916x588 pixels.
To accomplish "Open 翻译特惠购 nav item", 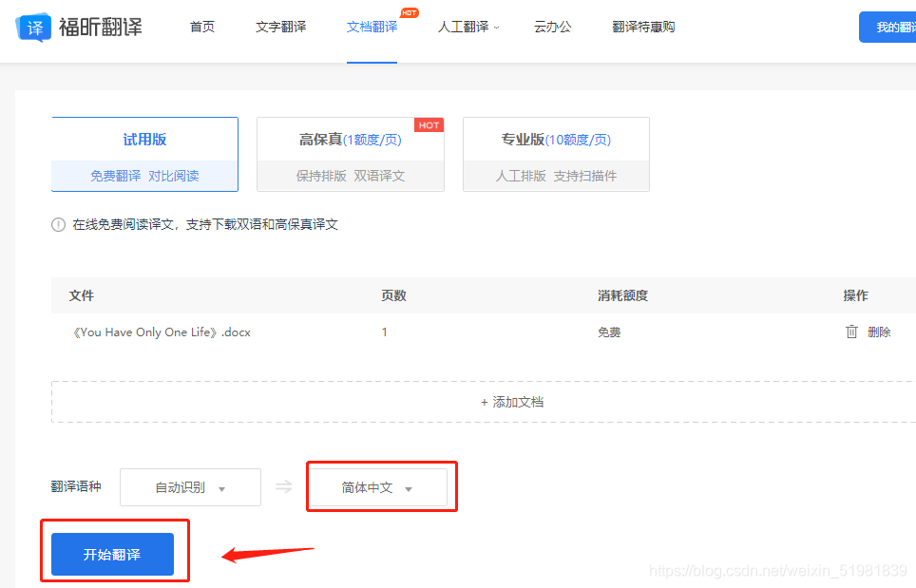I will pyautogui.click(x=643, y=27).
